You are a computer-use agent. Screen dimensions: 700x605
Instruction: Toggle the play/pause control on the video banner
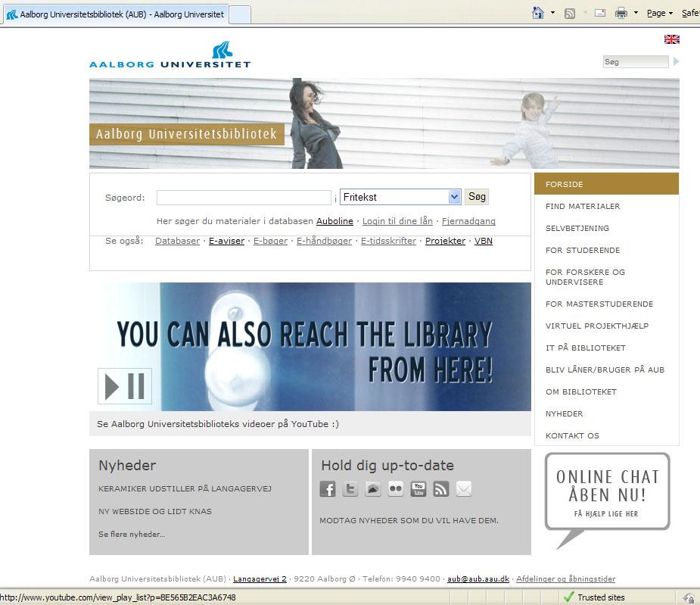(125, 386)
